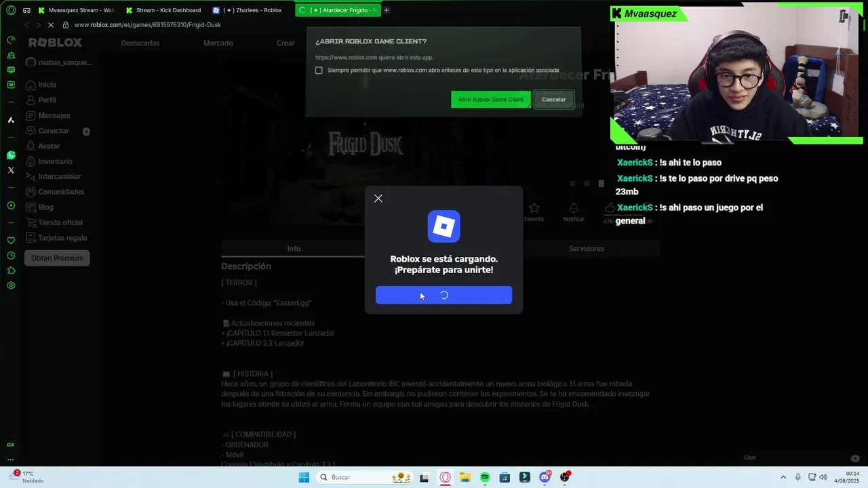Open the Windows Start menu

coord(304,477)
